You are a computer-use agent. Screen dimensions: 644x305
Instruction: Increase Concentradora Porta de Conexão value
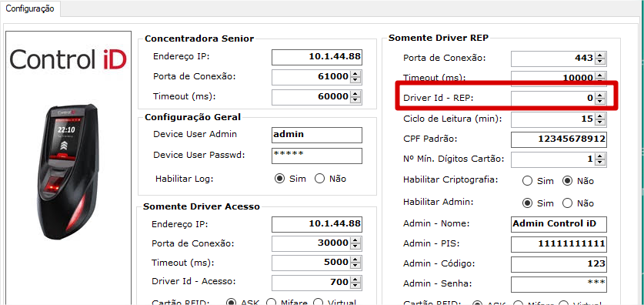pyautogui.click(x=356, y=74)
